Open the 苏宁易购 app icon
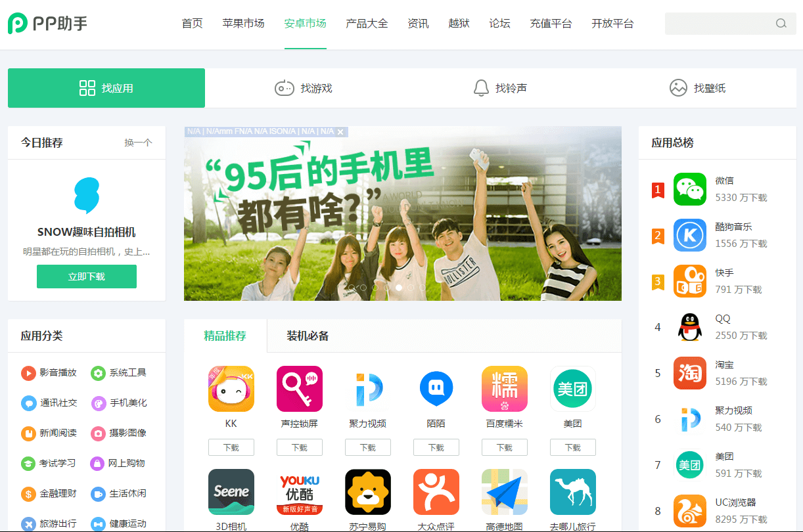The image size is (803, 532). point(368,492)
